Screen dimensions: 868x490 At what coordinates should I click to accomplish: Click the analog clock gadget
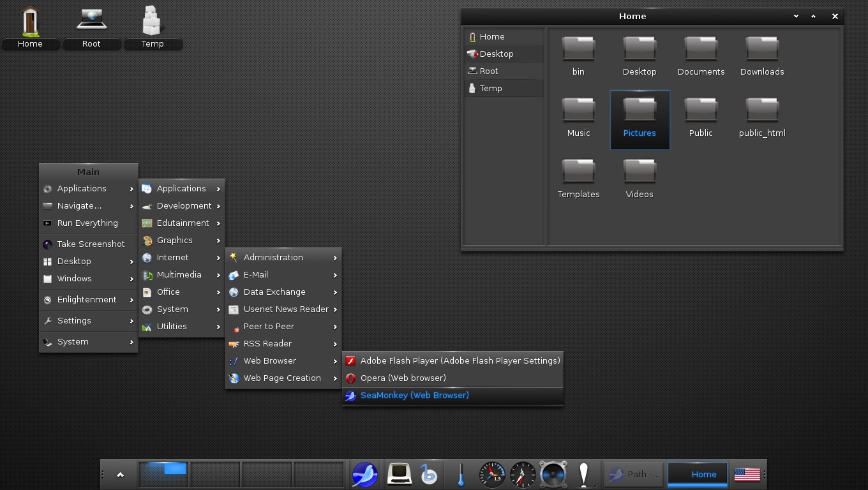(x=522, y=474)
